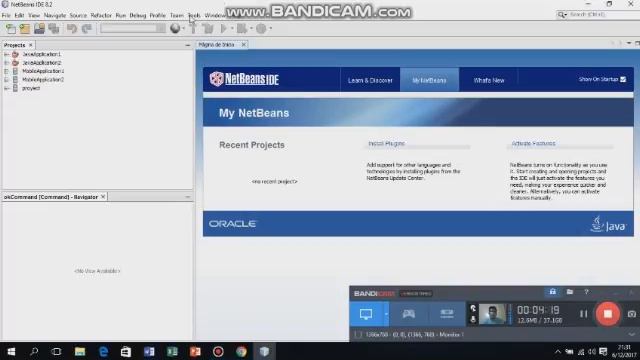Screen dimensions: 640x360
Task: Click Bandicam help question mark icon
Action: pos(587,292)
